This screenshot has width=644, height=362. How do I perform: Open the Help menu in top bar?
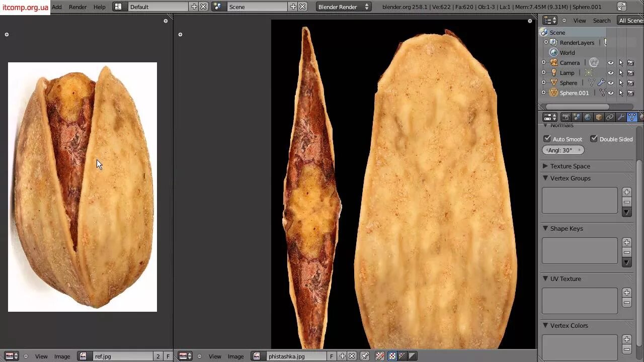click(100, 7)
